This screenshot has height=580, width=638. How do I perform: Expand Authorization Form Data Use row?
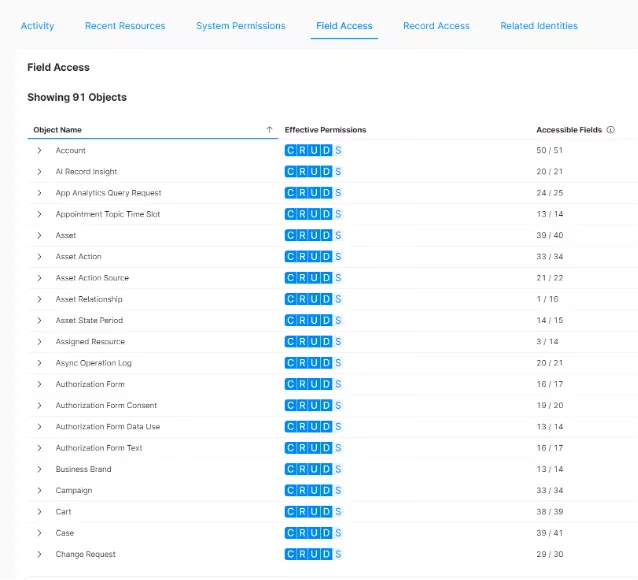click(39, 427)
